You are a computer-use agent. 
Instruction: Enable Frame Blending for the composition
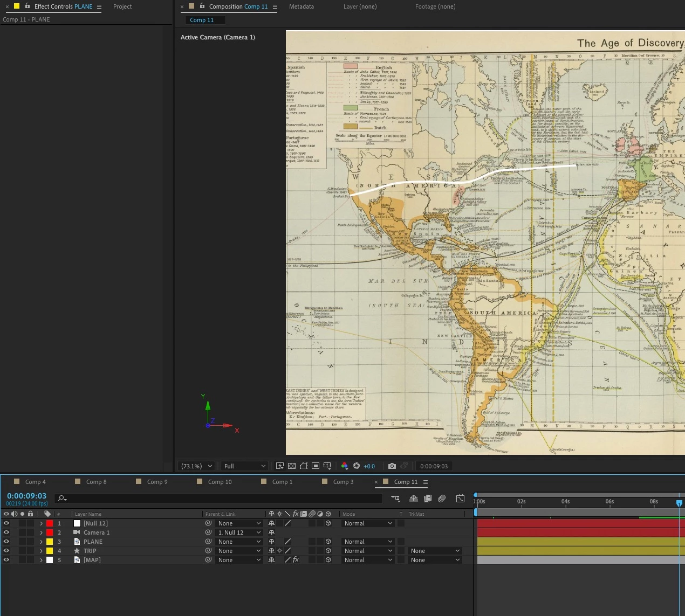[x=428, y=499]
